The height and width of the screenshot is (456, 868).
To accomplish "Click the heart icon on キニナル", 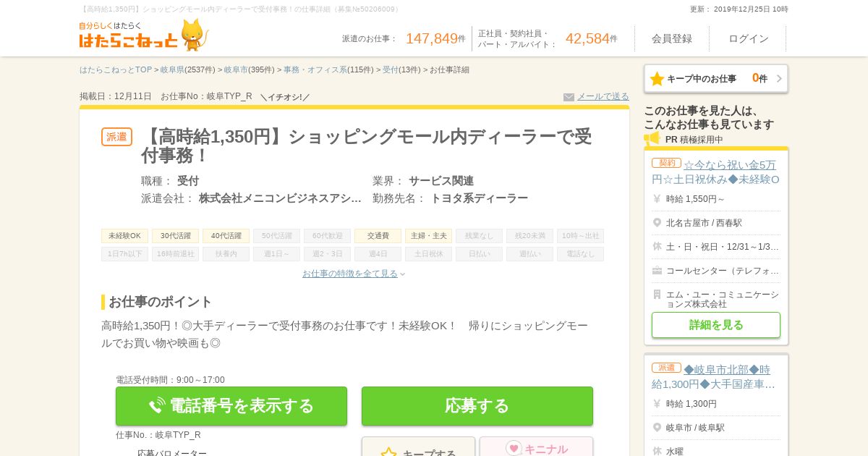I will pyautogui.click(x=514, y=449).
